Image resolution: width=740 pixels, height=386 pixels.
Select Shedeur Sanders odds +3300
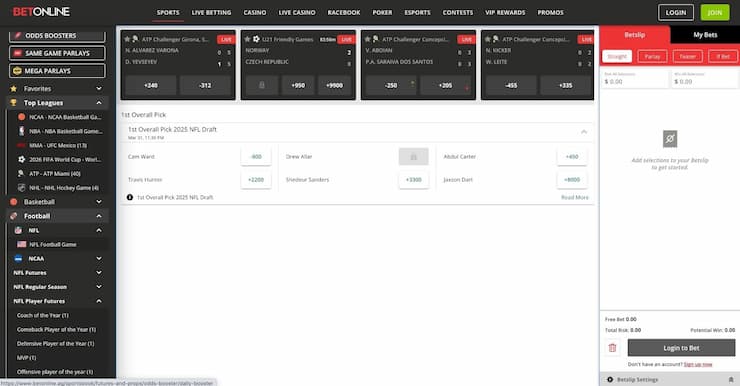tap(413, 180)
